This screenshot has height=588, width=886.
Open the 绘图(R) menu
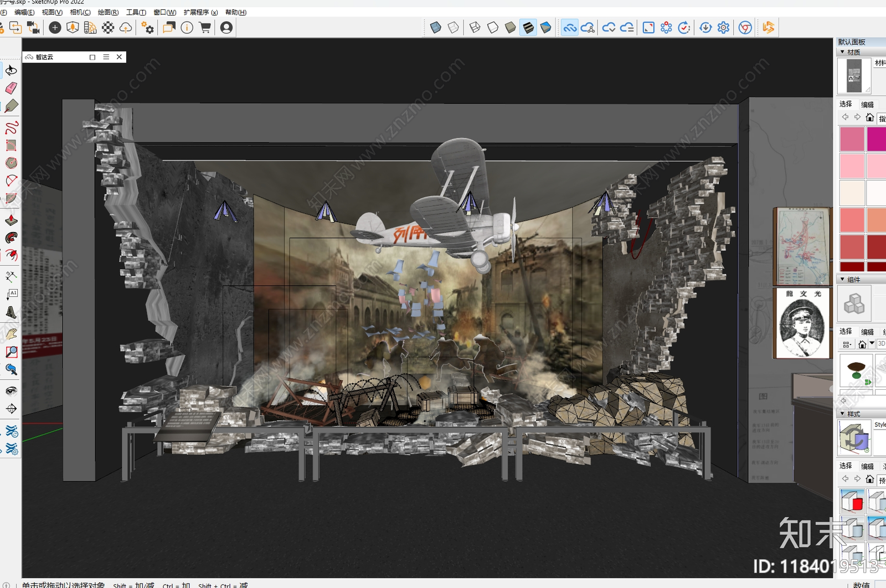coord(108,12)
